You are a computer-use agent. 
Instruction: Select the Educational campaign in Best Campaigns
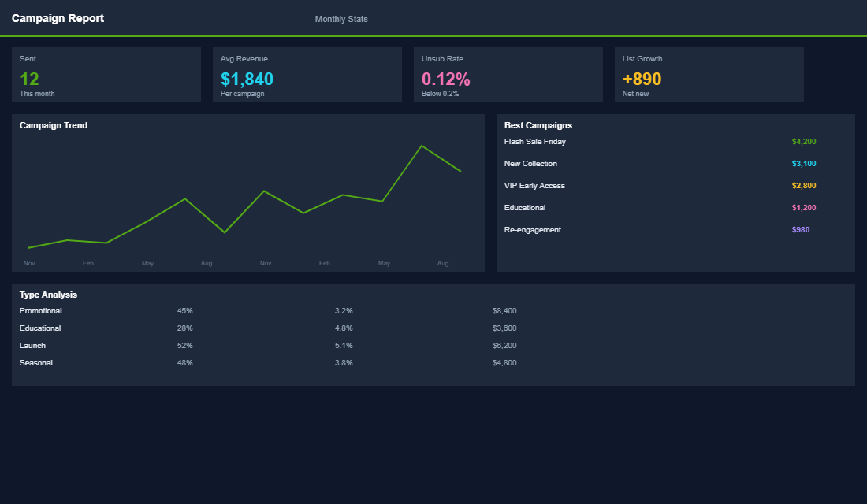click(524, 208)
